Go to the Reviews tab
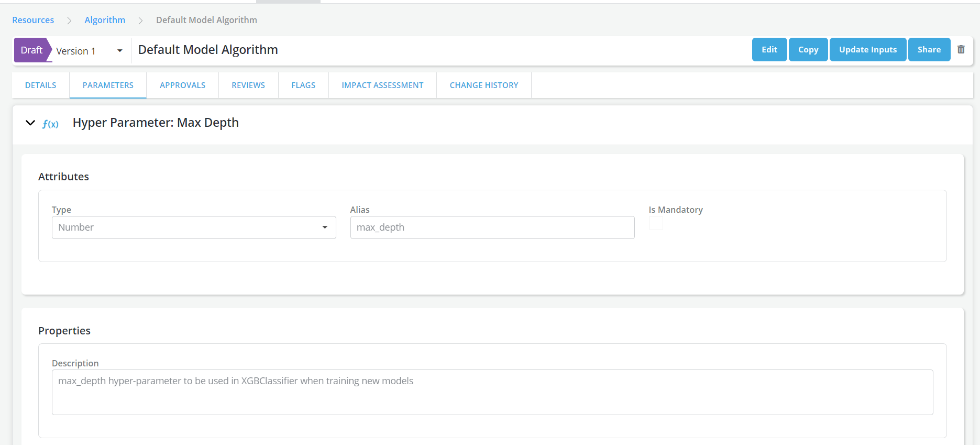 tap(248, 85)
